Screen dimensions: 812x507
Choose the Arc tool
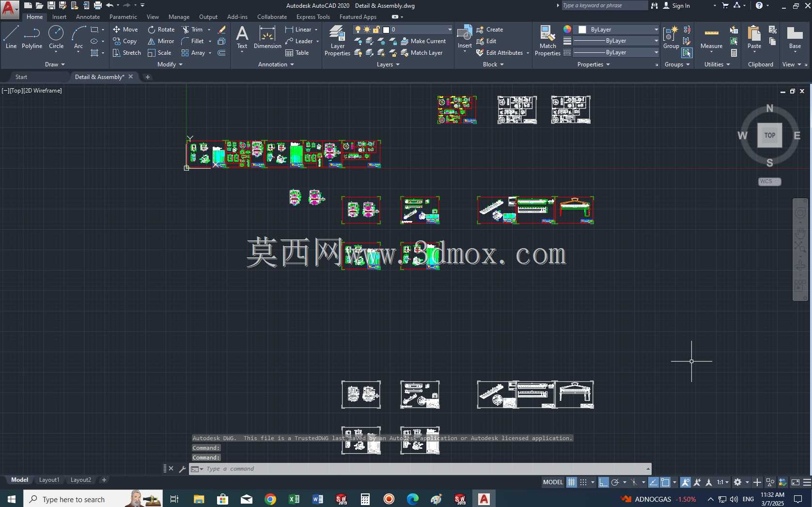[x=78, y=38]
